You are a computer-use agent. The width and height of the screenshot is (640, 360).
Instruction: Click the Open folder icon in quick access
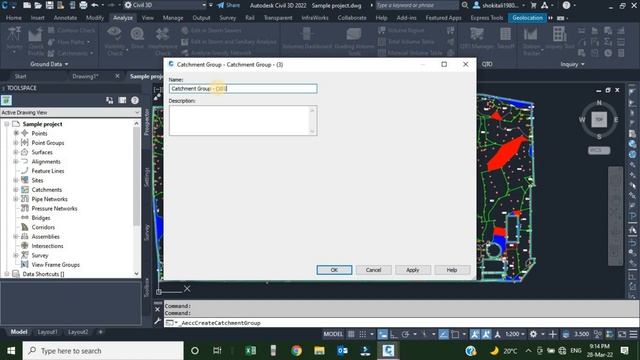38,5
